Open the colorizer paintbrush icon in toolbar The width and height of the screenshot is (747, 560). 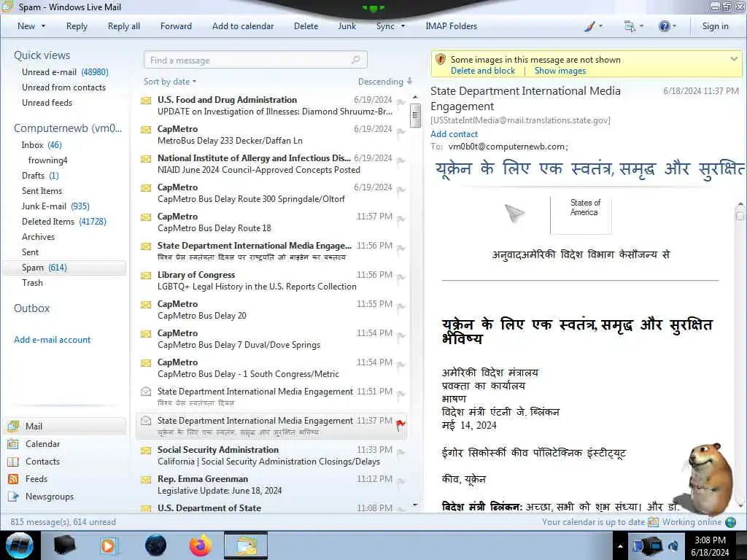click(x=589, y=27)
